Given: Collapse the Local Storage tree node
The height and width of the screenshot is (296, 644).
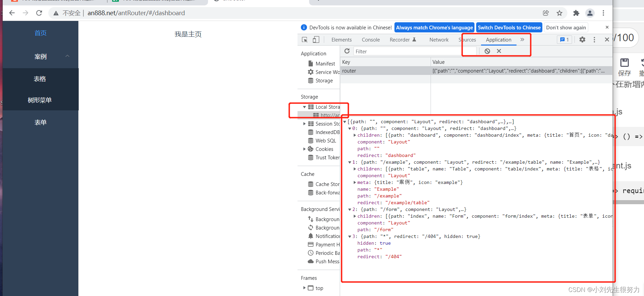Looking at the screenshot, I should click(304, 107).
